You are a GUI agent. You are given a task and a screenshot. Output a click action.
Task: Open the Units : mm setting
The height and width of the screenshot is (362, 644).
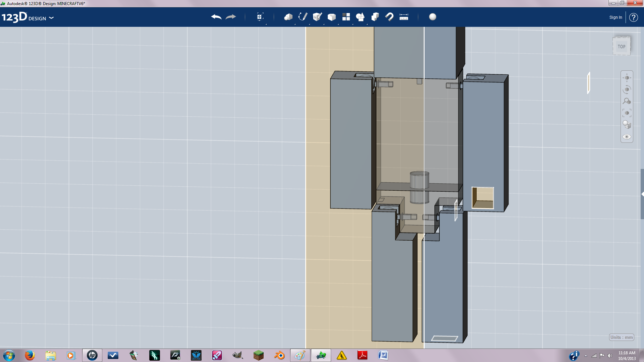pos(622,337)
